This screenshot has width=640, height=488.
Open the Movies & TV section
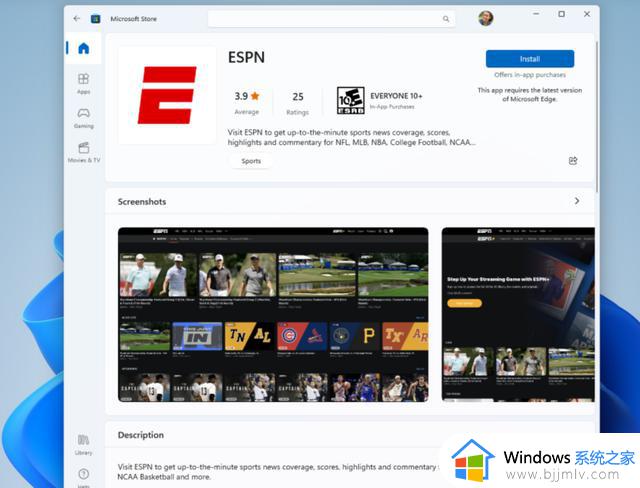pos(83,152)
